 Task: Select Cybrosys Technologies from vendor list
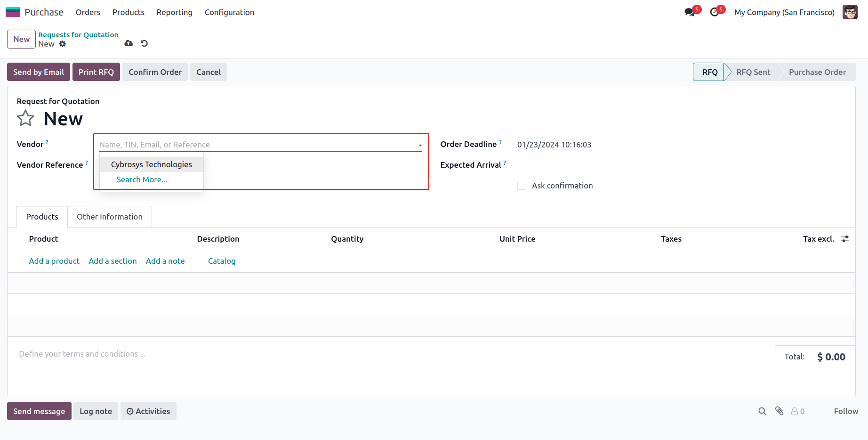pos(151,164)
